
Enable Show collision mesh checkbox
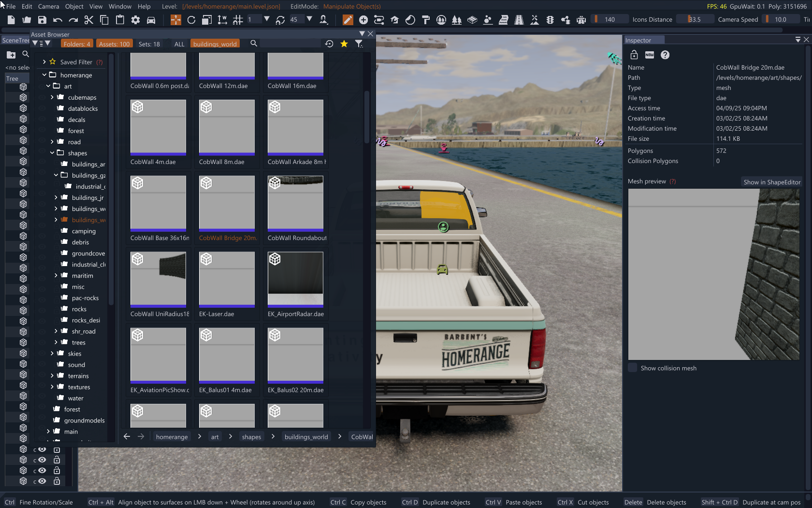pos(633,368)
